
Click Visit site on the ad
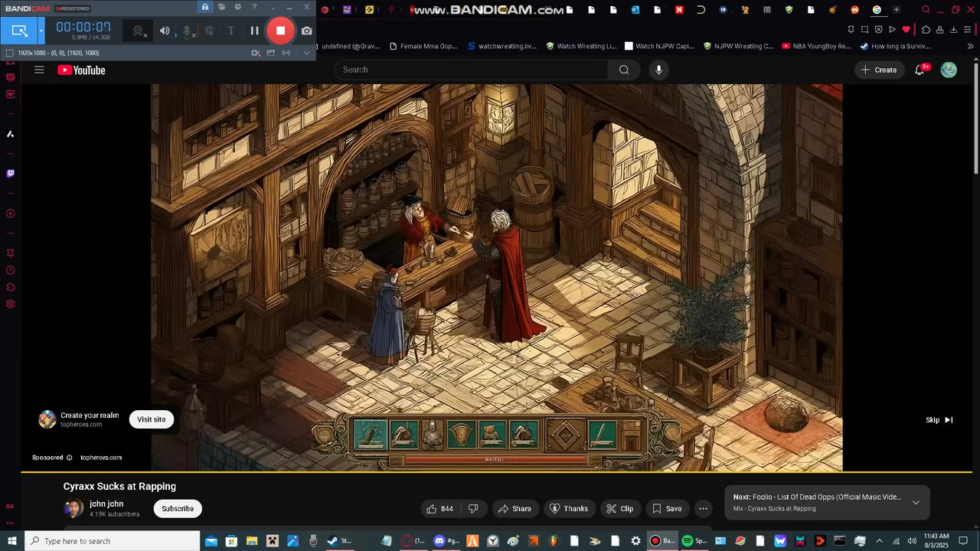(152, 419)
